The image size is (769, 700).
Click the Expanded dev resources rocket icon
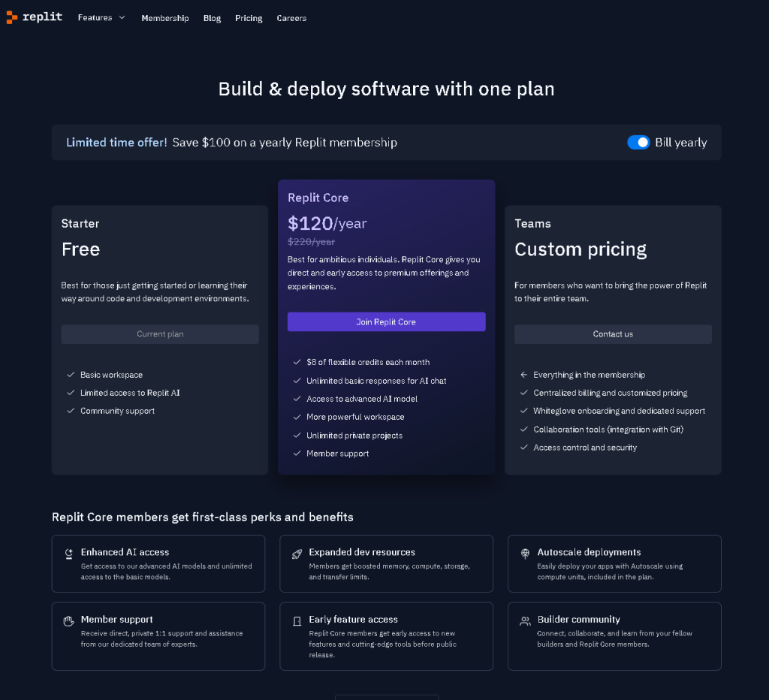coord(297,554)
